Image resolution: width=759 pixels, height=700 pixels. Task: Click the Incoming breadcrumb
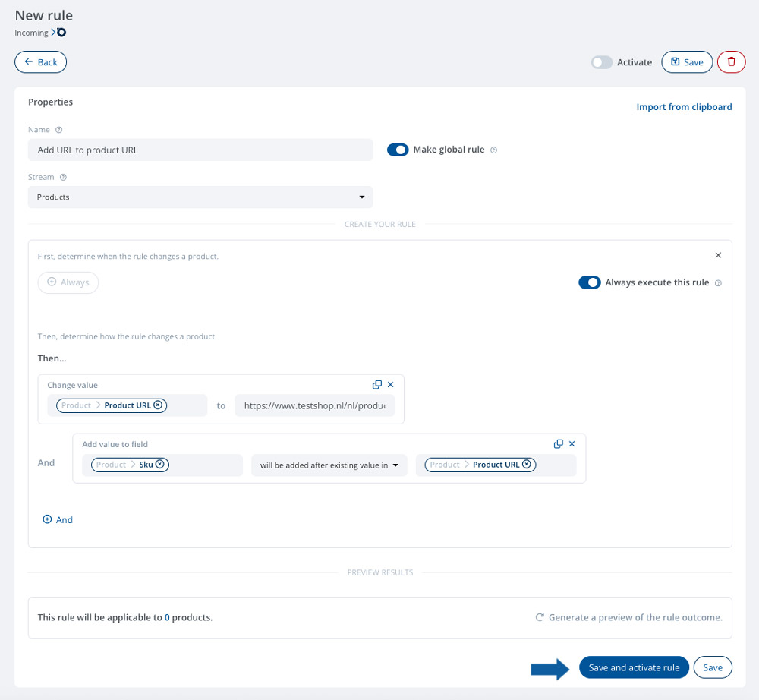[31, 33]
